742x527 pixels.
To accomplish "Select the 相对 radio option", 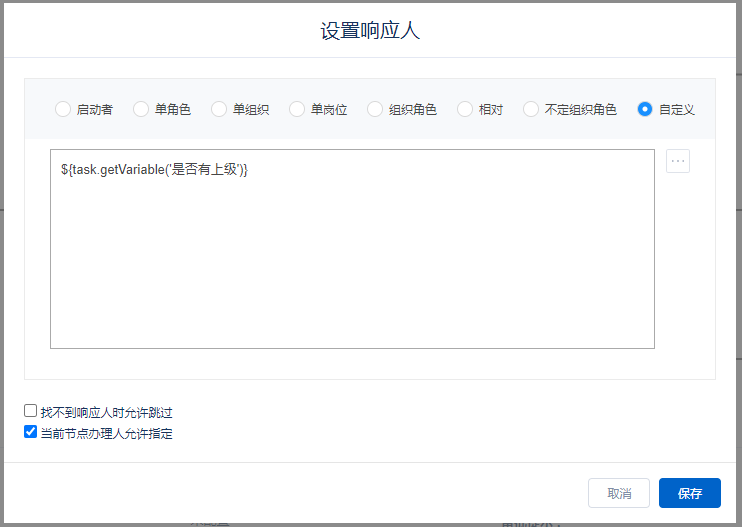I will 465,109.
